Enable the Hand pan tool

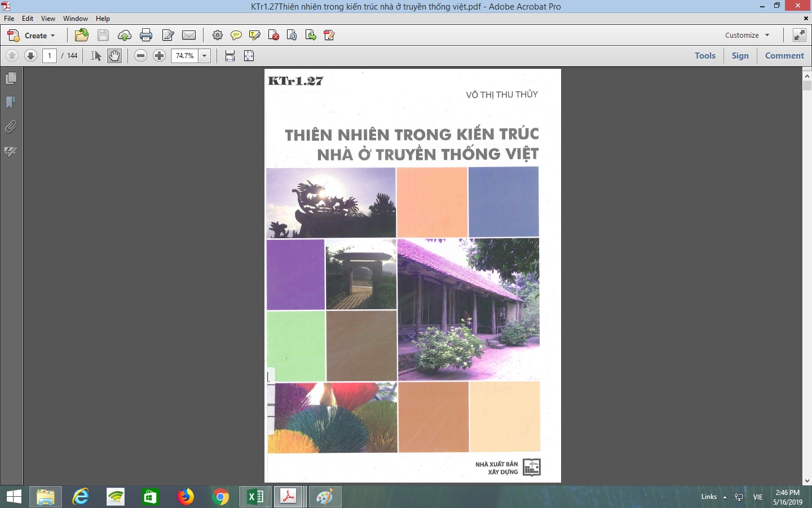pyautogui.click(x=114, y=56)
